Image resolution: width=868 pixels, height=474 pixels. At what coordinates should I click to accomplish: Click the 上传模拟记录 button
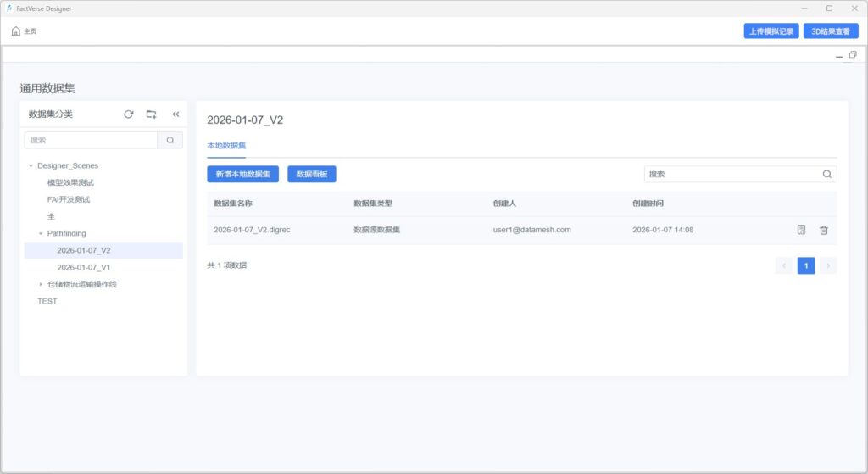coord(771,31)
